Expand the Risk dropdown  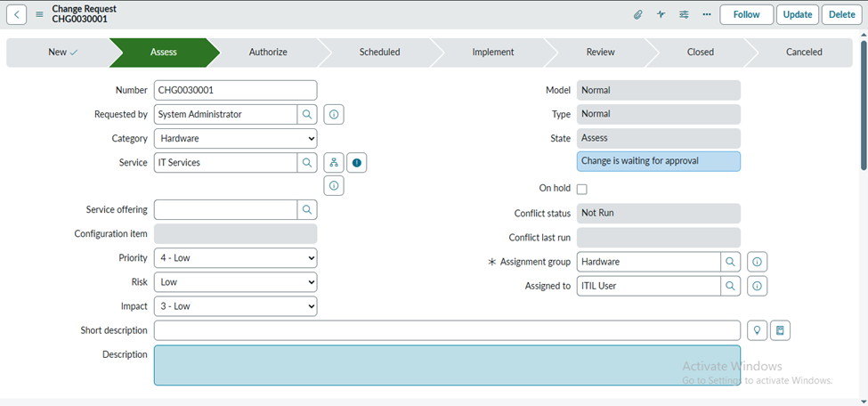235,282
